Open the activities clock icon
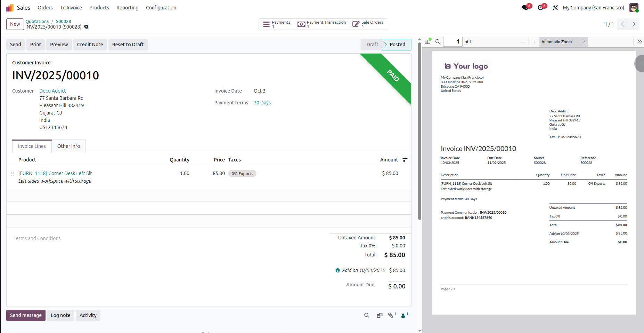644x333 pixels. point(540,8)
